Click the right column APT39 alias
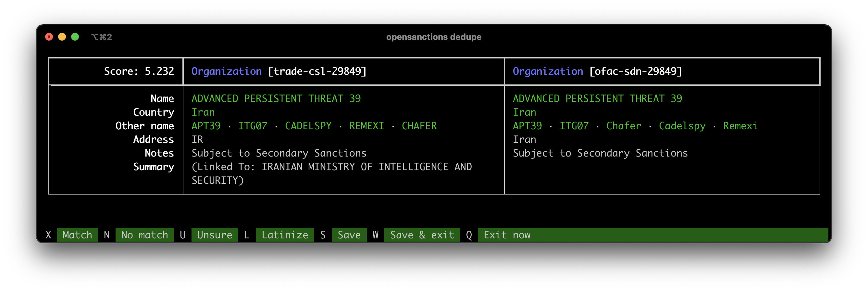 (527, 126)
